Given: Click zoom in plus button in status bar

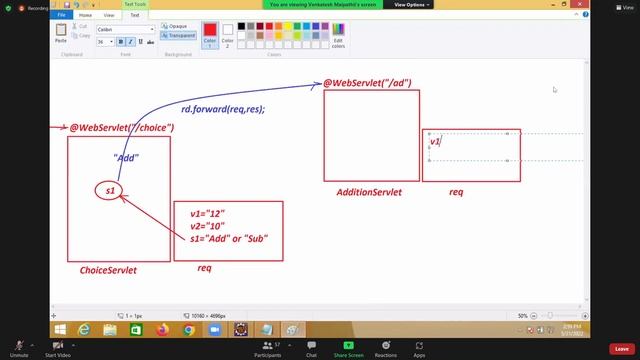Looking at the screenshot, I should coord(585,316).
